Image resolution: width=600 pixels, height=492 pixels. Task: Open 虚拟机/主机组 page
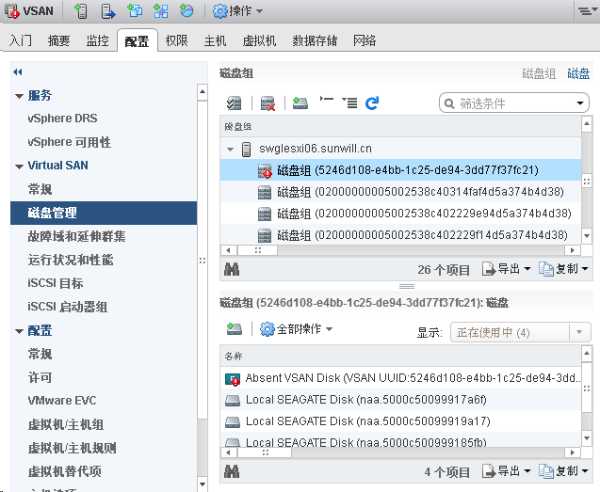tap(65, 425)
